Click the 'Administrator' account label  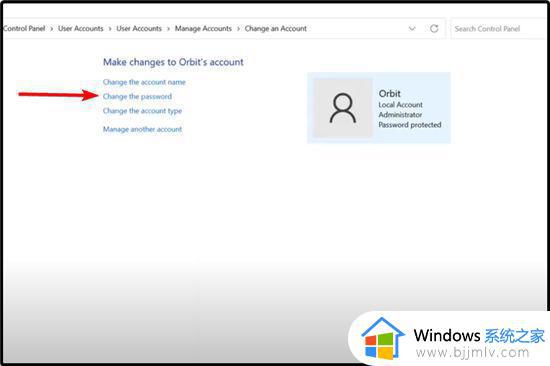click(400, 115)
